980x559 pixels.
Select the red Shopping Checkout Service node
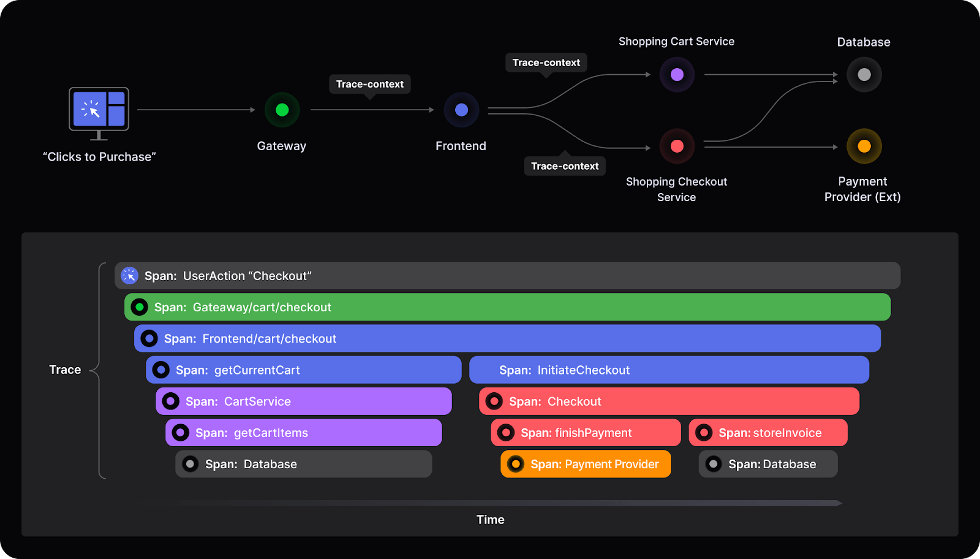click(x=676, y=146)
